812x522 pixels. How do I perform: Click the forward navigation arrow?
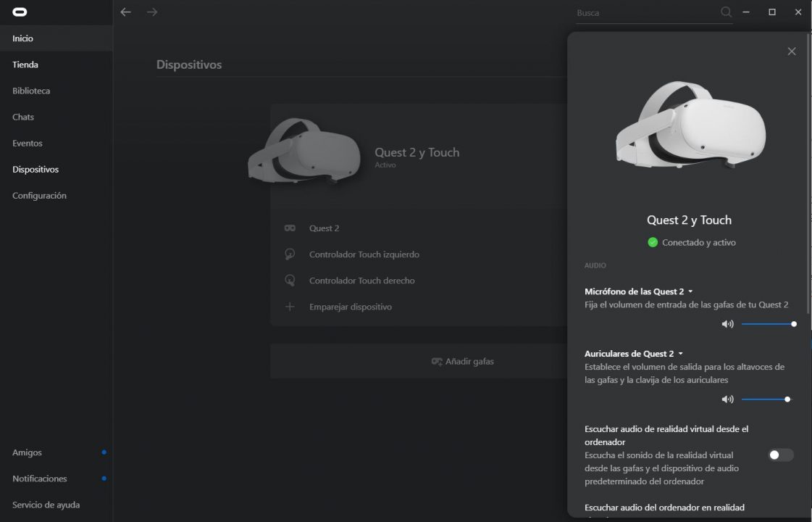click(x=152, y=12)
